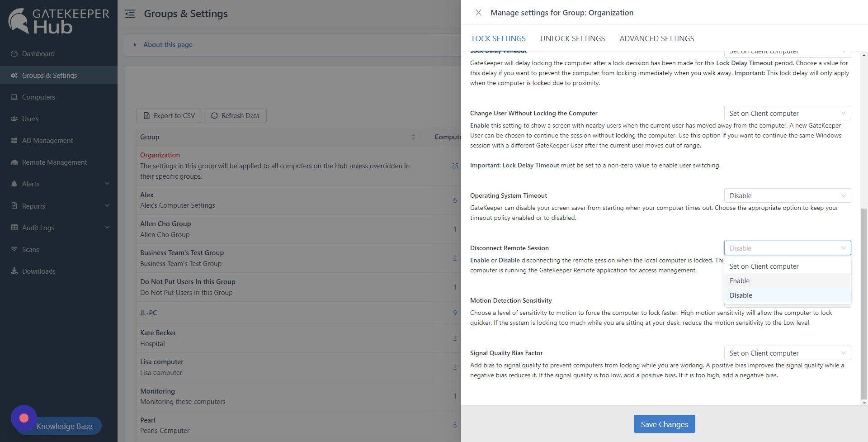This screenshot has width=868, height=442.
Task: Select the Monitoring group row
Action: tap(298, 396)
